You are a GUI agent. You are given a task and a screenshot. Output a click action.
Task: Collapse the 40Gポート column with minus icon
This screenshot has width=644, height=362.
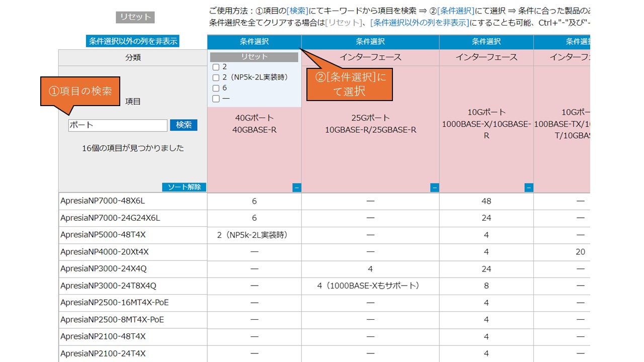click(x=297, y=188)
